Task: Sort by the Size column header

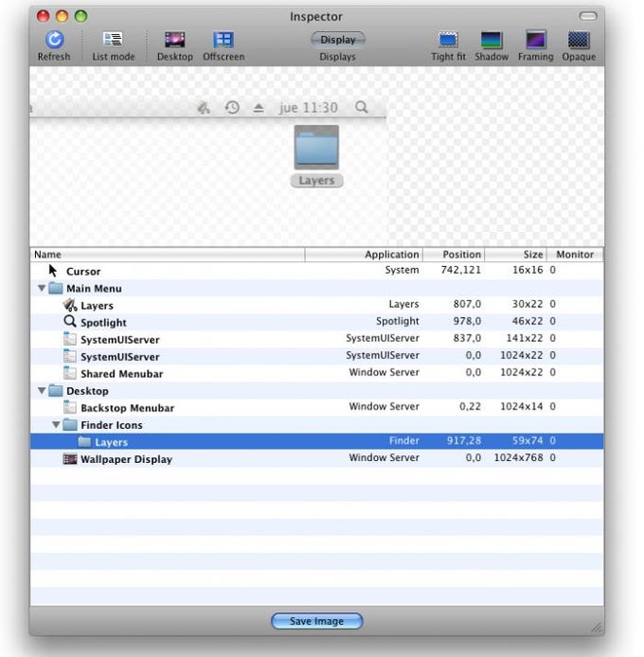Action: point(516,255)
